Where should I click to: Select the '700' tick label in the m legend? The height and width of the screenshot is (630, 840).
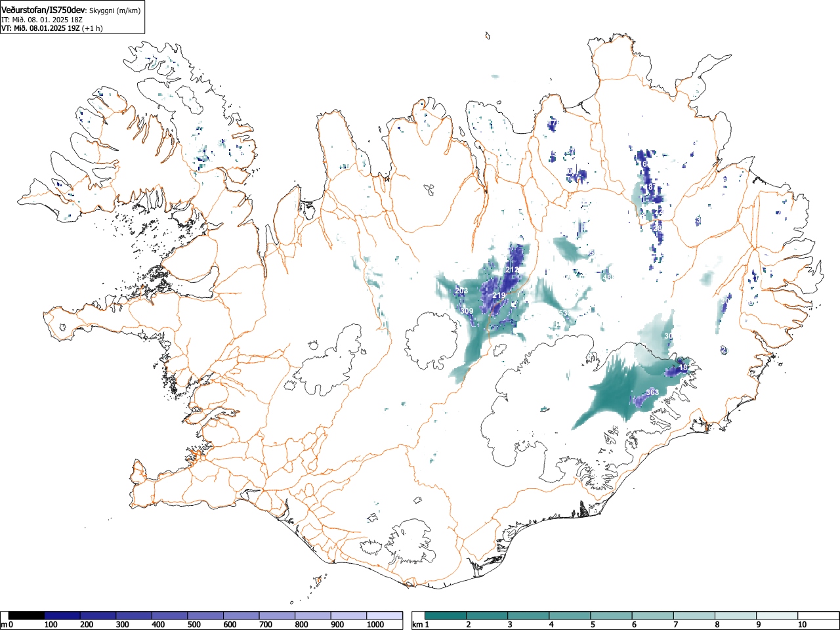tap(266, 625)
